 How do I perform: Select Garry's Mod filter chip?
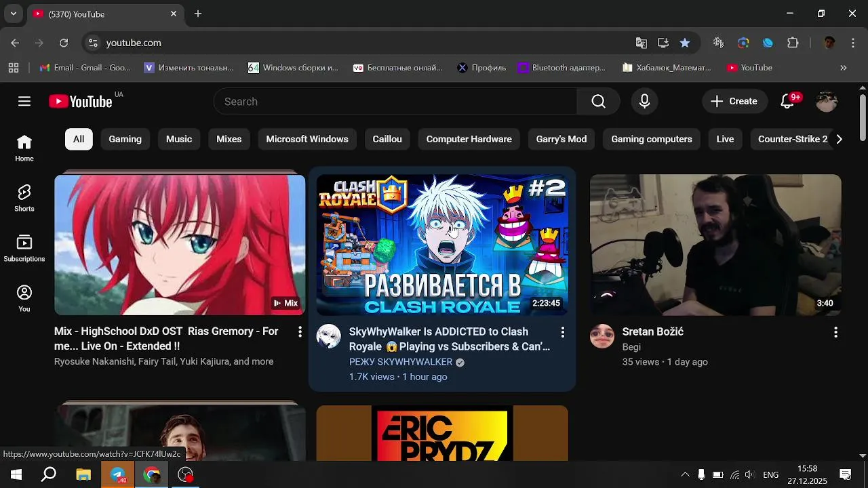[x=561, y=139]
